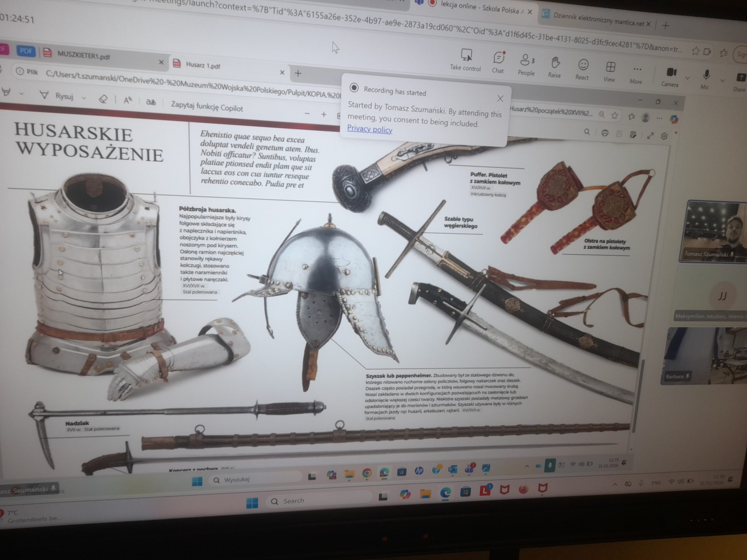Image resolution: width=747 pixels, height=560 pixels.
Task: Open the Rysuj draw options dropdown
Action: (x=84, y=98)
